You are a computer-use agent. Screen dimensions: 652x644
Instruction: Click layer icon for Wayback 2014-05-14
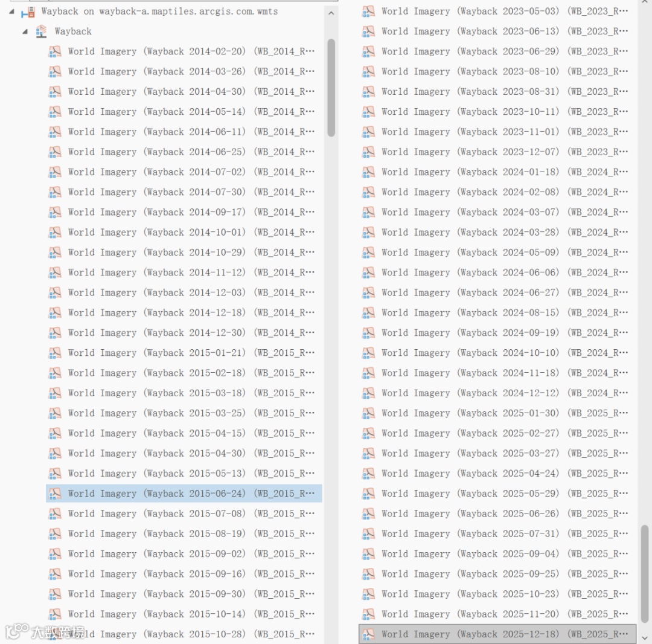click(55, 112)
